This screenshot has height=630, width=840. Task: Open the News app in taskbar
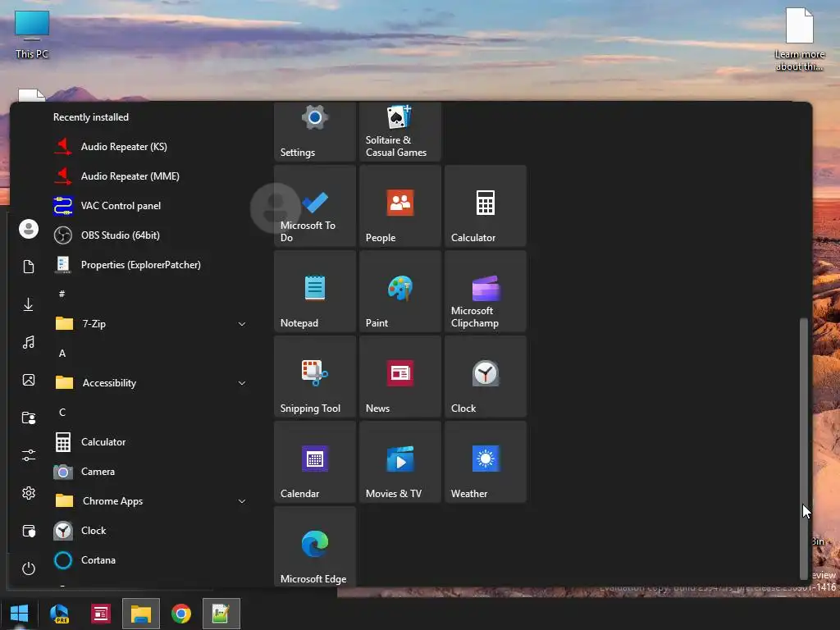[100, 614]
